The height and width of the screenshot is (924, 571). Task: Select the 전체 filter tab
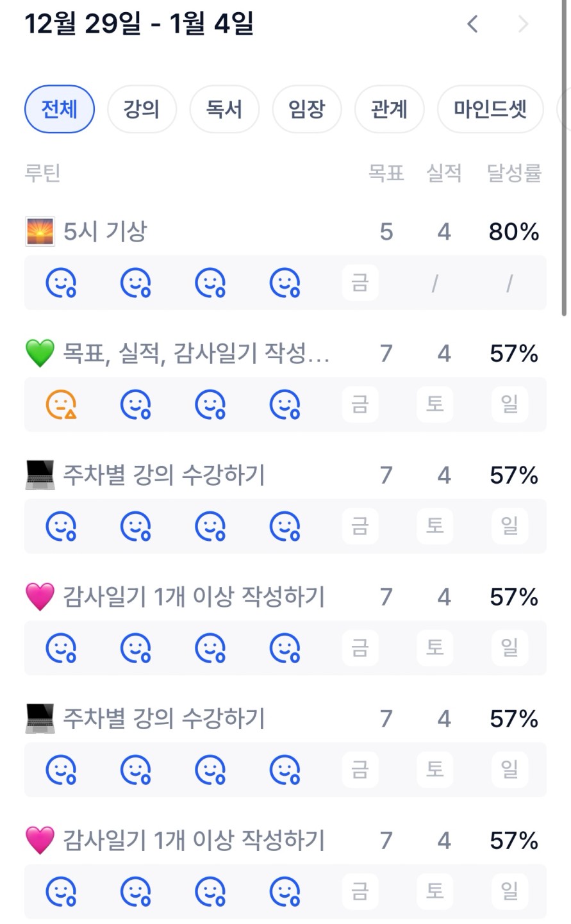(x=60, y=109)
